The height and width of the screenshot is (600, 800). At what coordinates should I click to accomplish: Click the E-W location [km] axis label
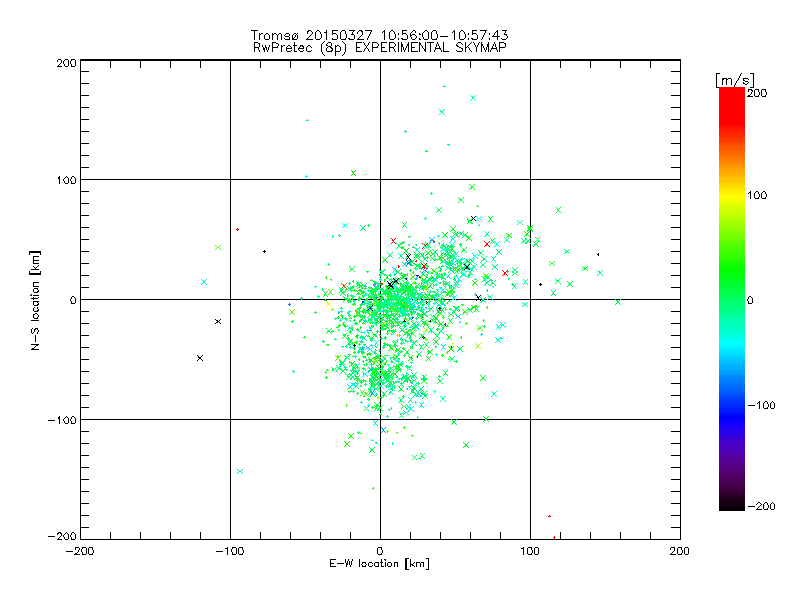[x=379, y=563]
